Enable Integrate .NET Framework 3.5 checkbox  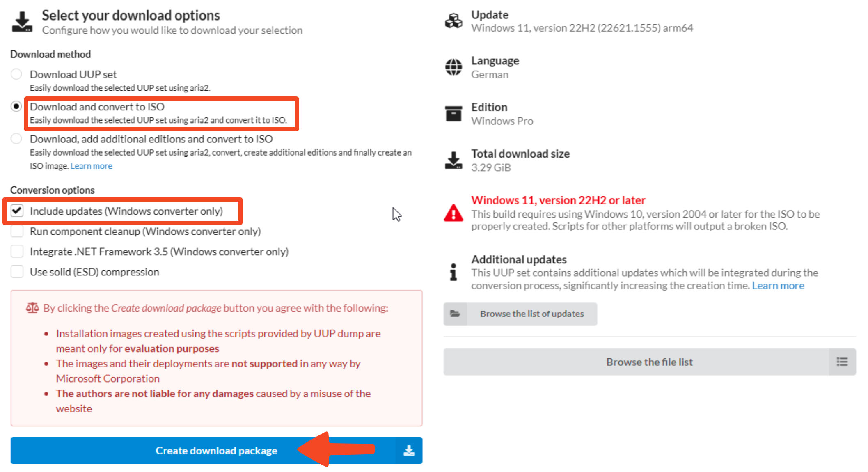[x=17, y=252]
